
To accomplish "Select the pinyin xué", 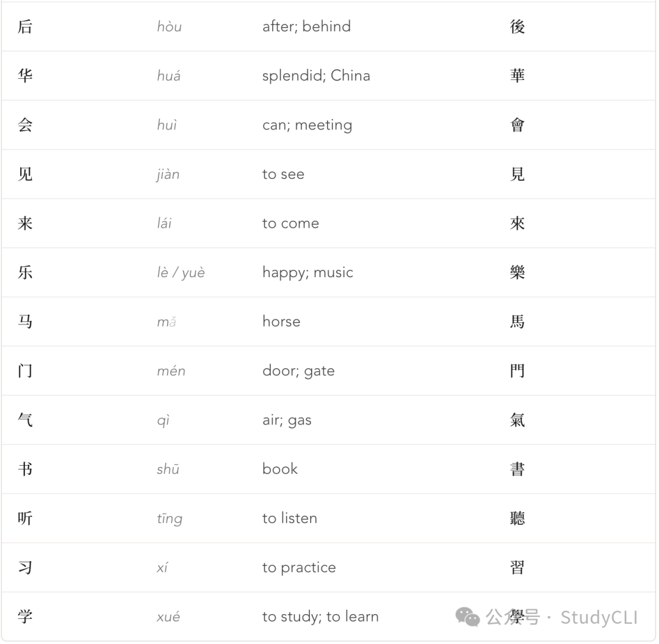I will 168,617.
